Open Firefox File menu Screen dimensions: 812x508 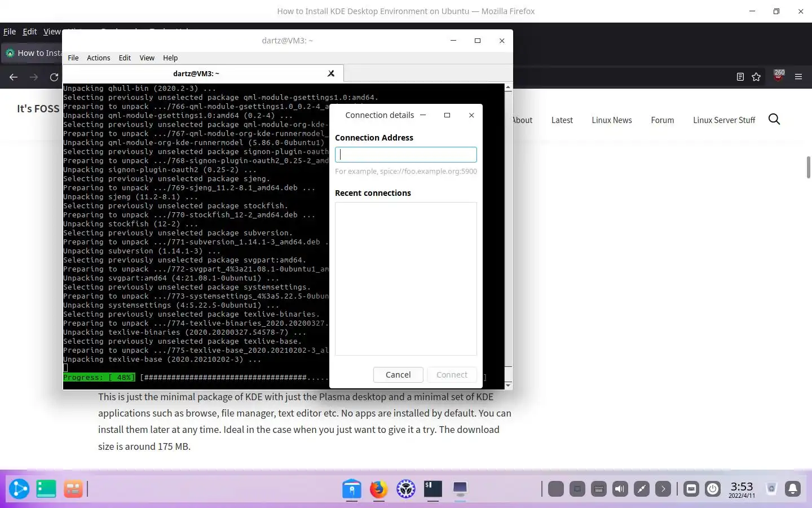(10, 32)
